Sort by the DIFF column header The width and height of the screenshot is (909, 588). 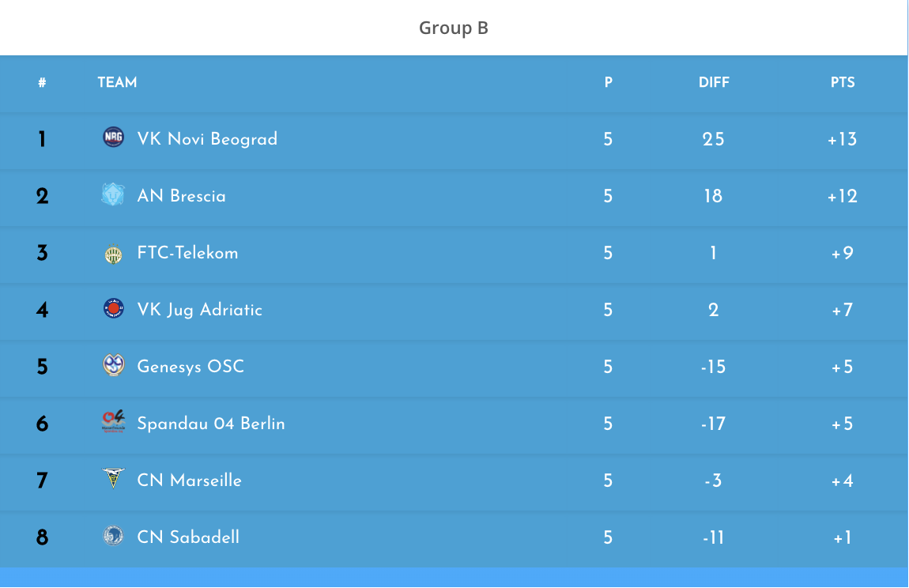[714, 82]
